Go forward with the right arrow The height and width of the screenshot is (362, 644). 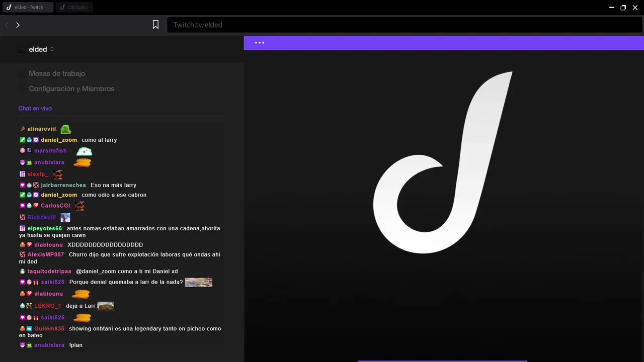pos(18,25)
